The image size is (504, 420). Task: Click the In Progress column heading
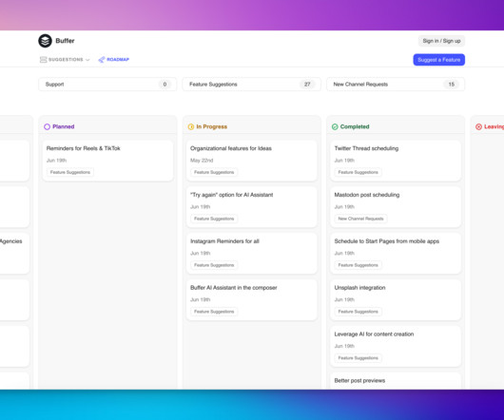pyautogui.click(x=211, y=126)
